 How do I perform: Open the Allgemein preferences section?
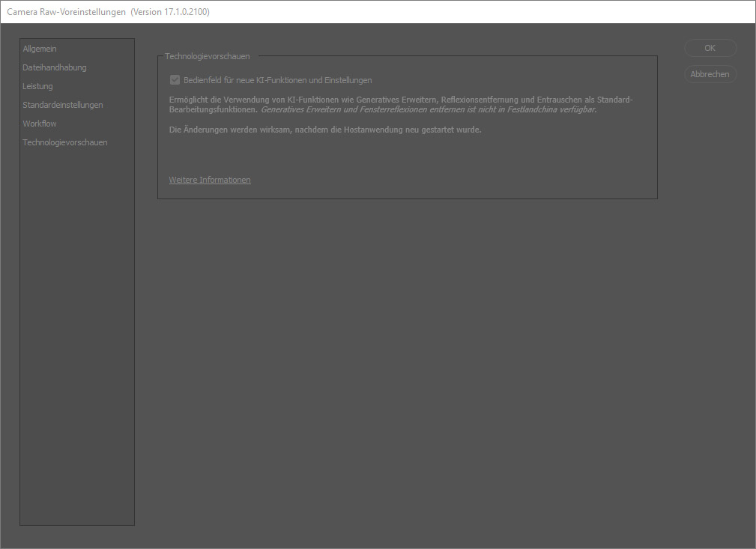(40, 49)
